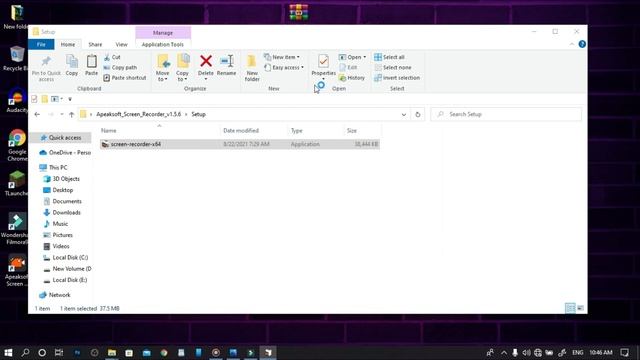640x360 pixels.
Task: Click Cut in Clipboard group
Action: pyautogui.click(x=112, y=57)
